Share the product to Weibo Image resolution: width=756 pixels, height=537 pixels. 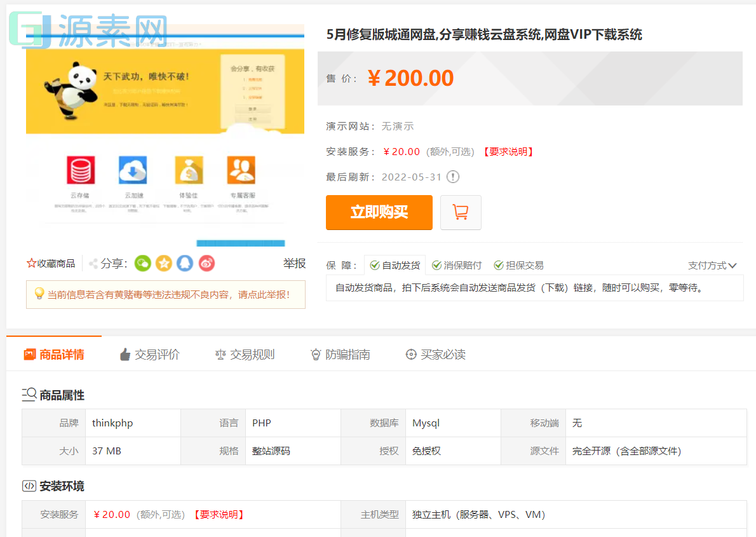[206, 263]
